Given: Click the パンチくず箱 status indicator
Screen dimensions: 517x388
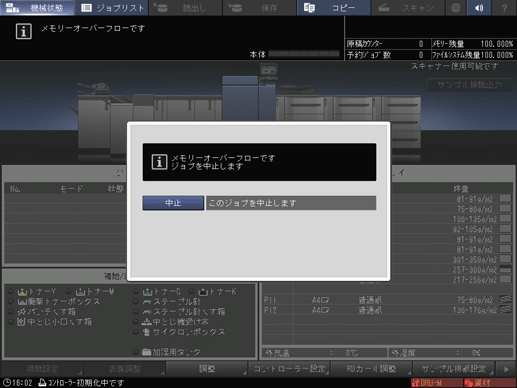Looking at the screenshot, I should 11,312.
